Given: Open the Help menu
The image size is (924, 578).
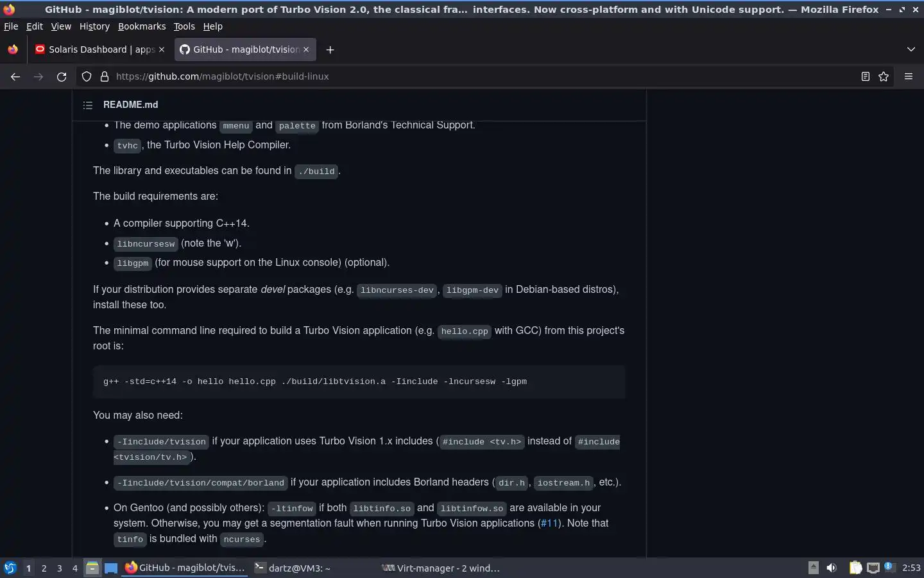Looking at the screenshot, I should click(x=212, y=26).
